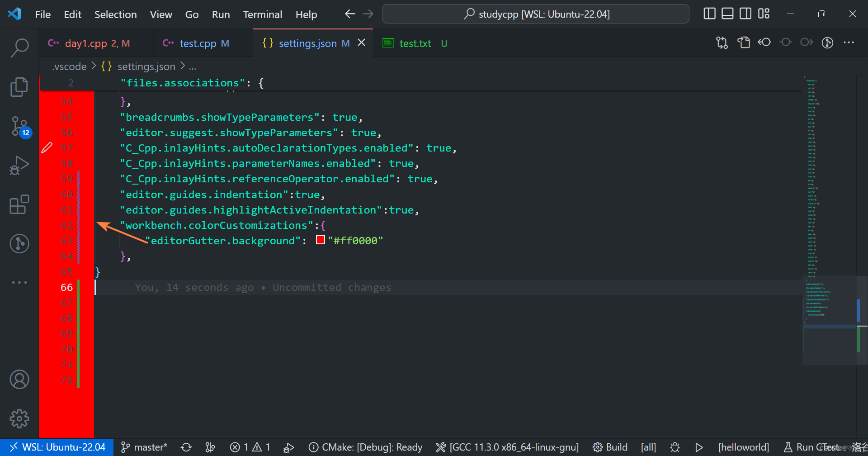The height and width of the screenshot is (456, 868).
Task: Select the GCC 11.3.0 kit in status bar
Action: [x=507, y=447]
